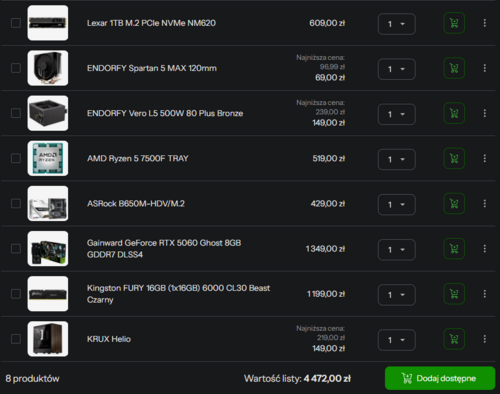Click the 609,00 zł Lexar price

coord(327,23)
